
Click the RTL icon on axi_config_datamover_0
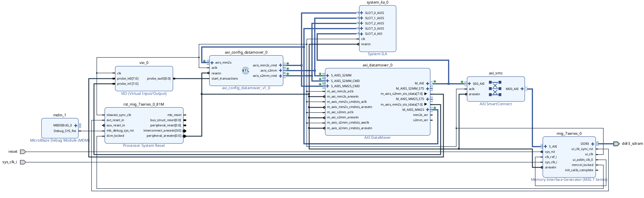point(246,71)
